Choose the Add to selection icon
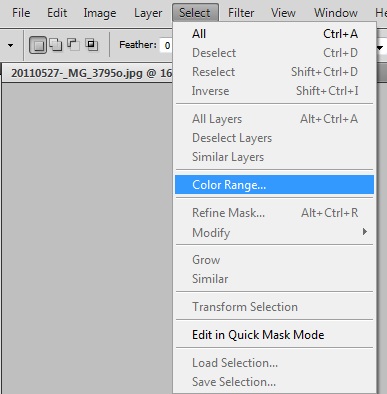 pos(56,45)
